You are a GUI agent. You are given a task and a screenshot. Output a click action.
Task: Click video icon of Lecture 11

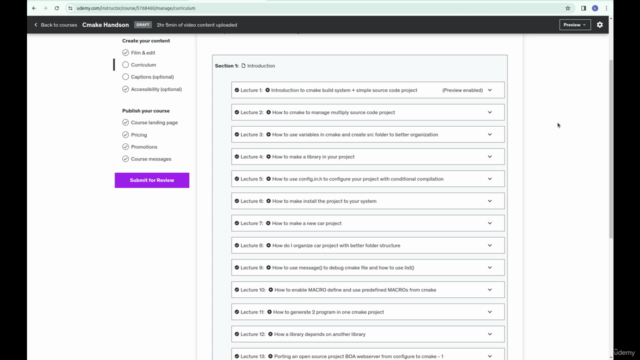(x=269, y=312)
